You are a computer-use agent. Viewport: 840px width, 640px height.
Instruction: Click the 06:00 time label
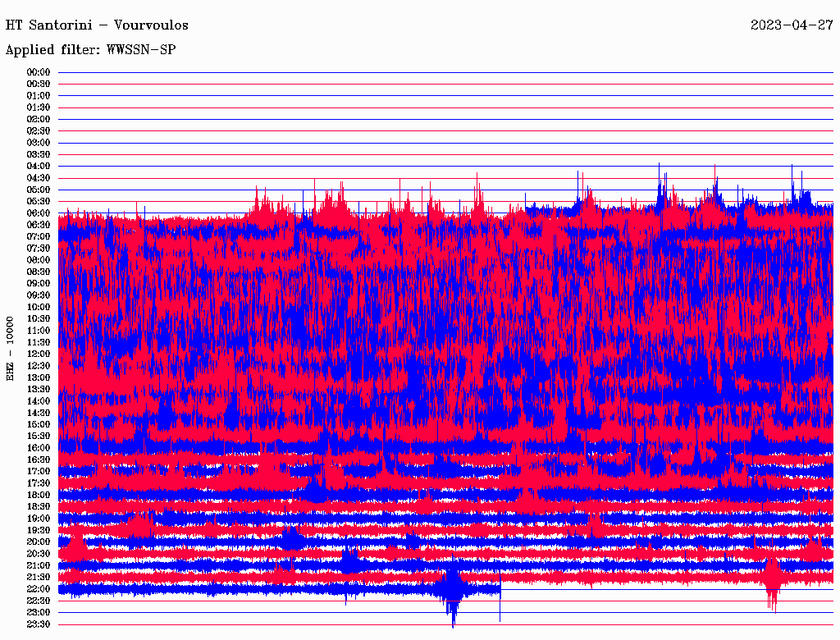[39, 213]
